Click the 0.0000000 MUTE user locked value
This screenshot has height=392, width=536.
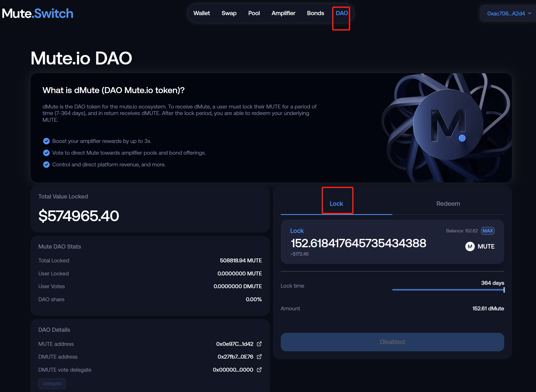click(240, 273)
